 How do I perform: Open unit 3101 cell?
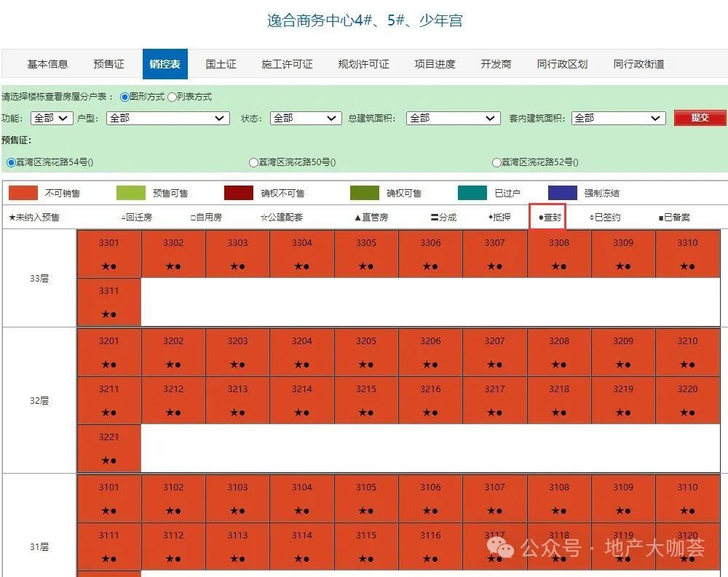coord(108,498)
